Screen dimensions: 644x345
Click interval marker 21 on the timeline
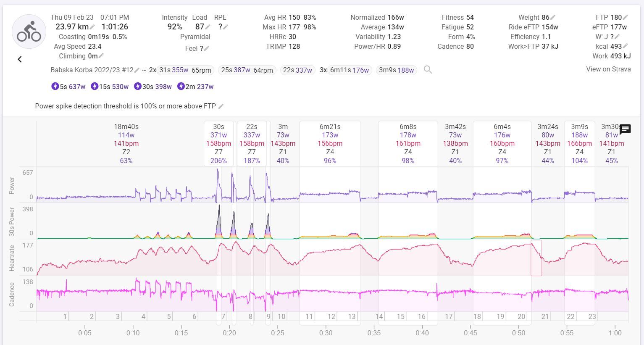click(x=545, y=316)
